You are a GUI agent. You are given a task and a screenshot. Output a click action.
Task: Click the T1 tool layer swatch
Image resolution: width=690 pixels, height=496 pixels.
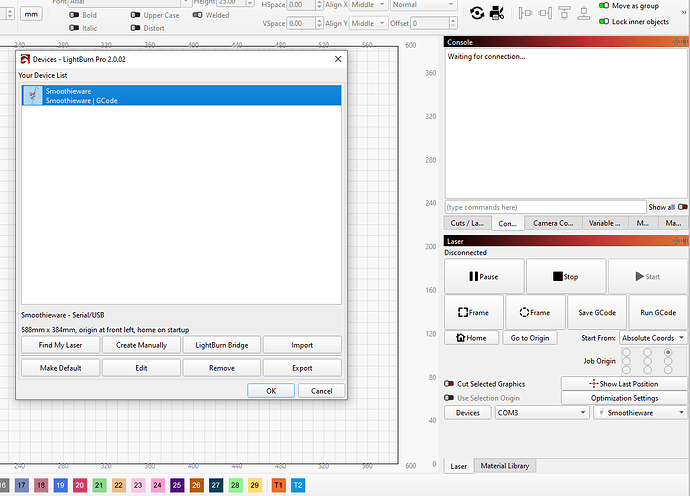click(x=279, y=484)
